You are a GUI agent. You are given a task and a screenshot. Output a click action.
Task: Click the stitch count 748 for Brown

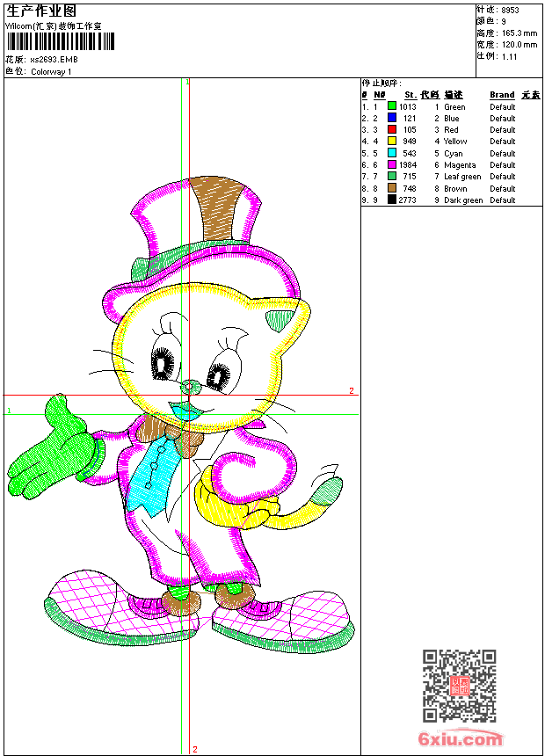tap(410, 189)
